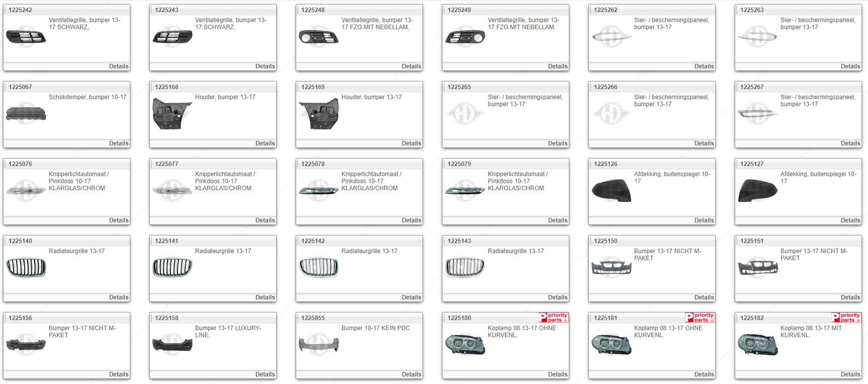Screen dimensions: 868x384
Task: Select thumbnail image of grille 1225243
Action: click(x=172, y=37)
